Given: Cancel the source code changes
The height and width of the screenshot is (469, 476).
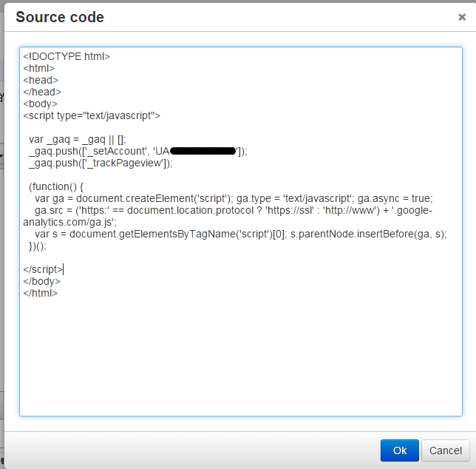Looking at the screenshot, I should [x=446, y=451].
